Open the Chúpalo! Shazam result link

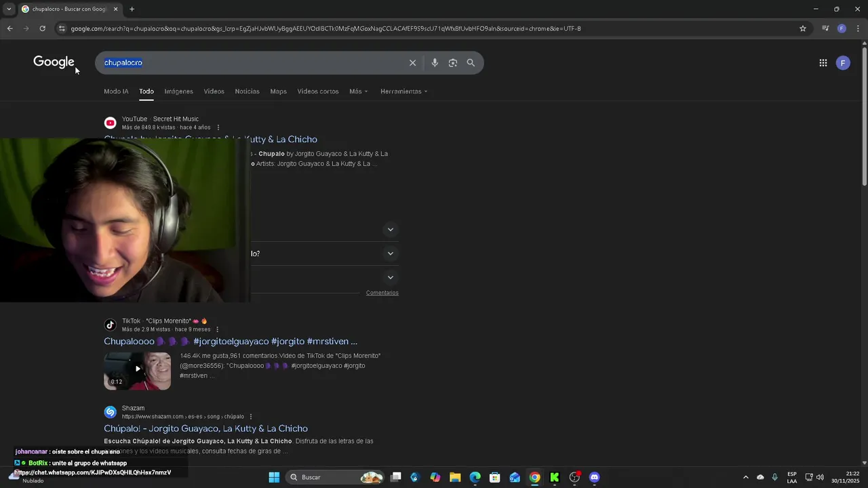[x=205, y=428]
